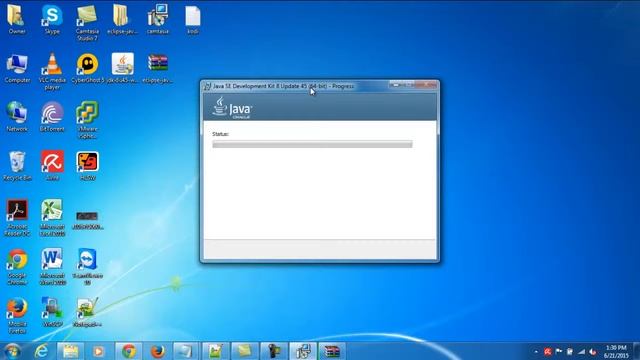This screenshot has height=360, width=640.
Task: Launch Microsoft Word 2010 shortcut
Action: pyautogui.click(x=52, y=267)
